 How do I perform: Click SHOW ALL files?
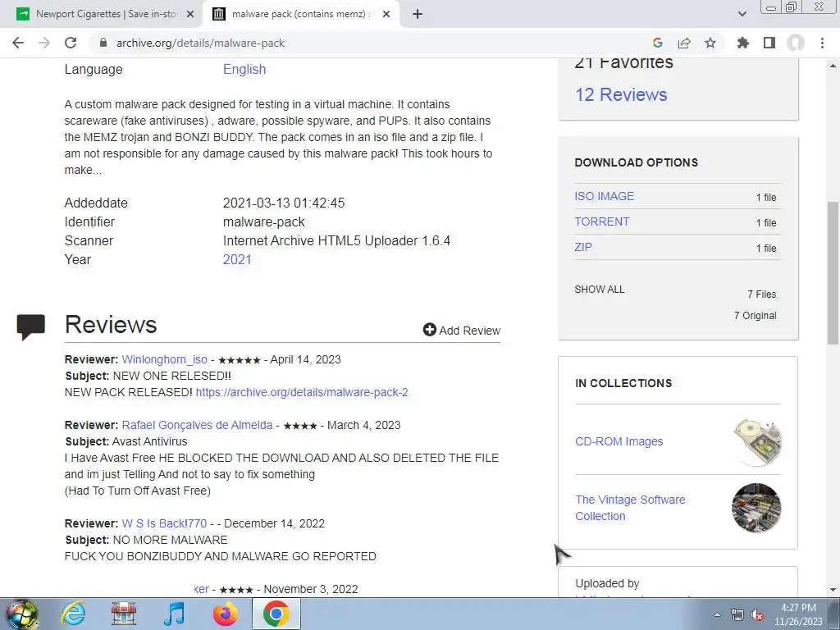[599, 290]
